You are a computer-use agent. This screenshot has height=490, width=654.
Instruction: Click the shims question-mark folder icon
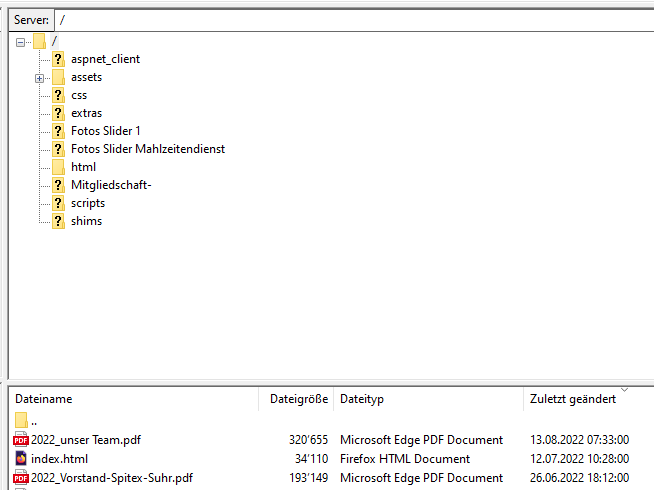click(58, 221)
